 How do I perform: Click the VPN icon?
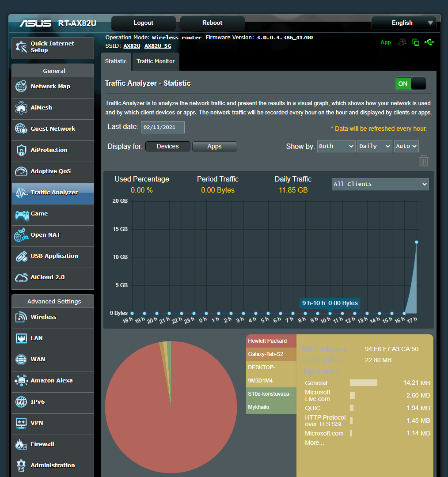(21, 423)
